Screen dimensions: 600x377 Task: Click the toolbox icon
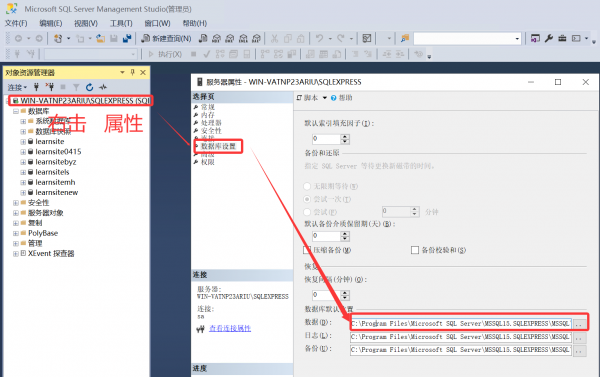562,38
